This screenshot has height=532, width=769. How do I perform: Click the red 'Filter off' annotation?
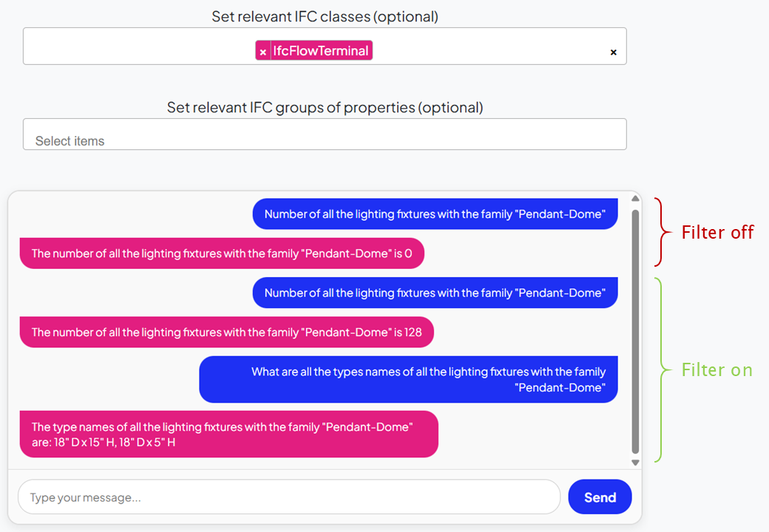tap(717, 233)
